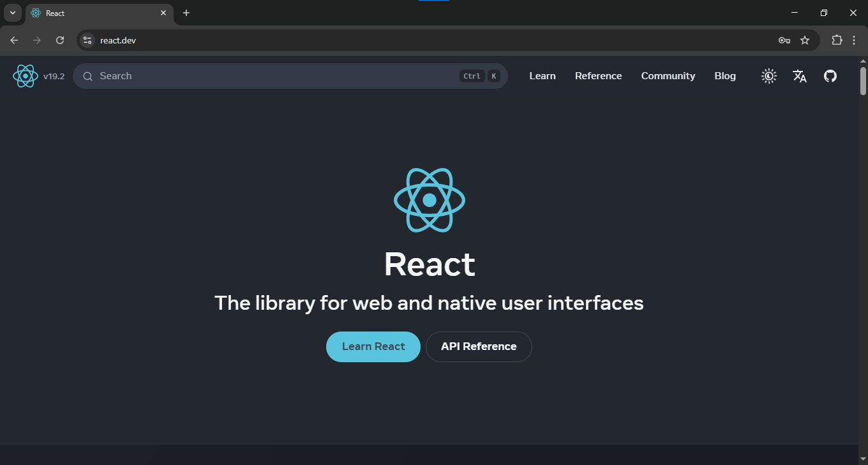868x465 pixels.
Task: Click inside the Search input field
Action: [x=255, y=75]
